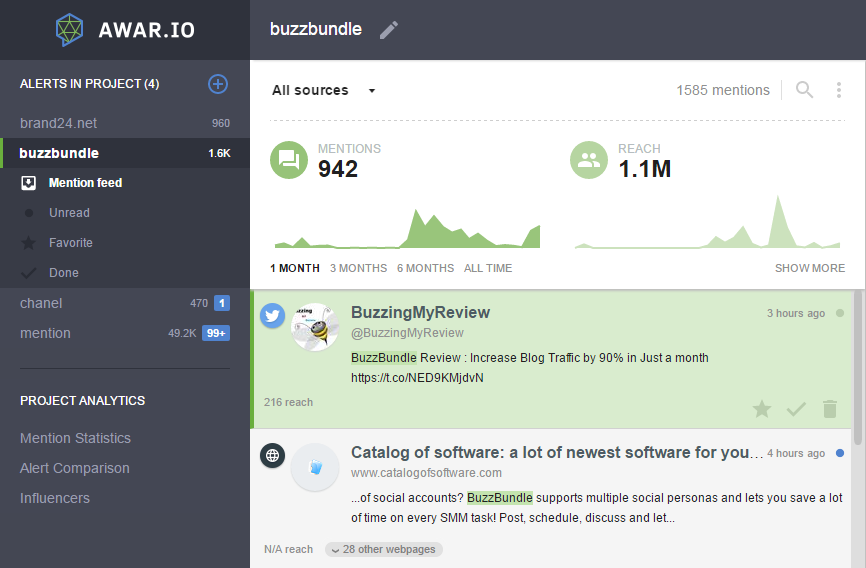Open search with magnifier icon
This screenshot has width=866, height=568.
coord(804,90)
